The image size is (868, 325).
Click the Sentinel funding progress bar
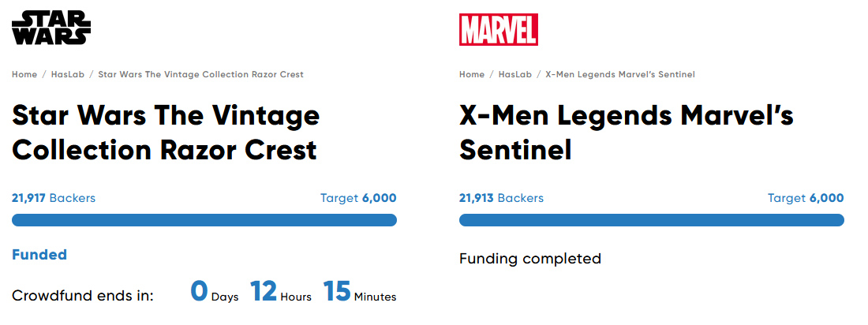(652, 220)
